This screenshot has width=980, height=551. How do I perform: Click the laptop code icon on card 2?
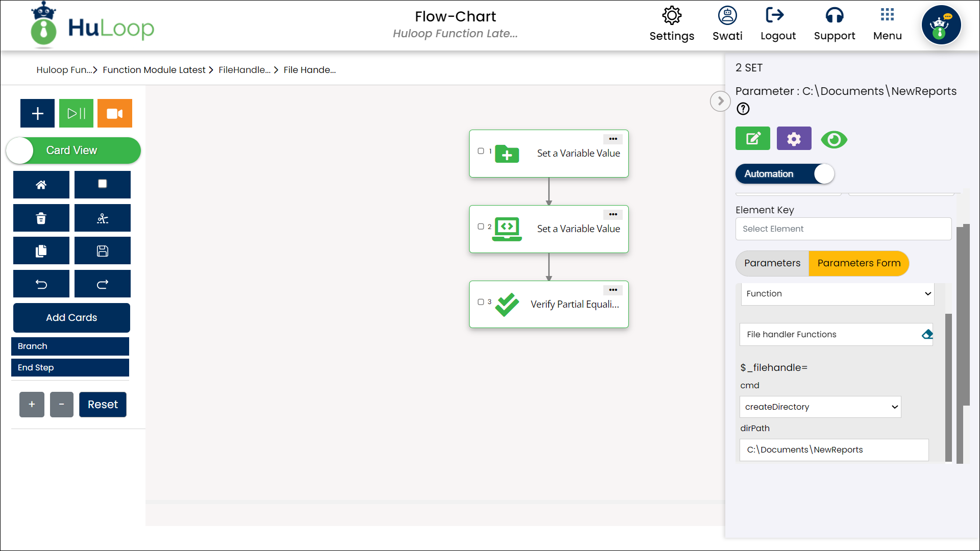pos(507,229)
